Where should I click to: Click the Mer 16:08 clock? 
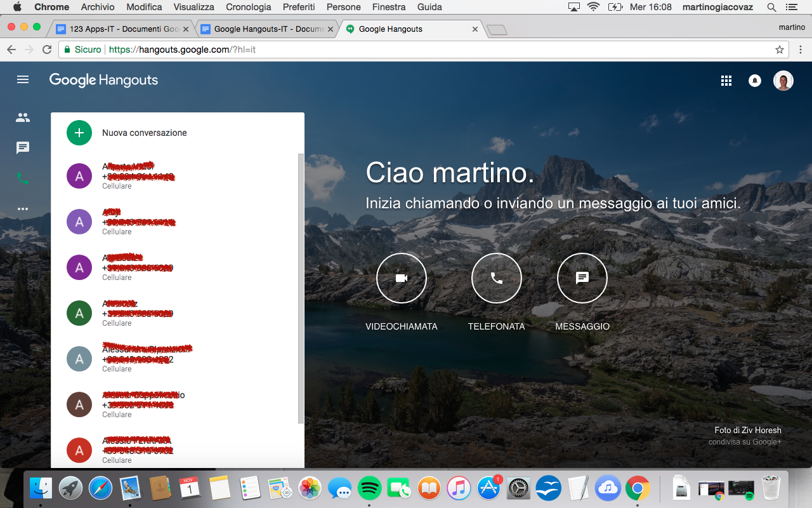(x=652, y=7)
